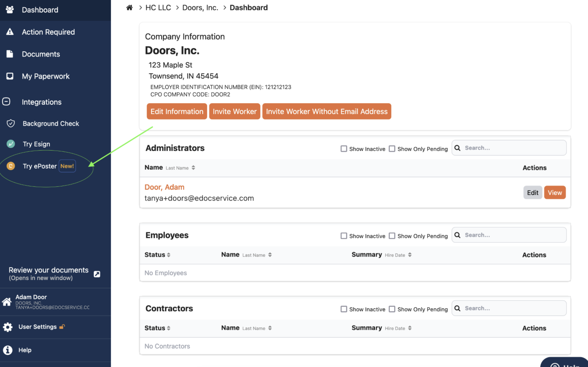Click the magnifier icon in Administrators search
The width and height of the screenshot is (588, 367).
pyautogui.click(x=458, y=148)
